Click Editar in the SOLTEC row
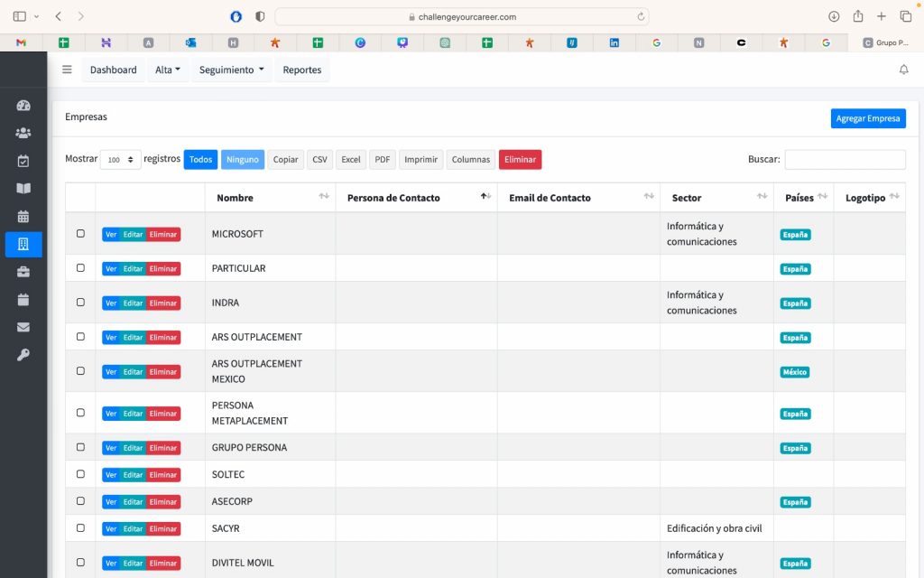This screenshot has height=578, width=924. [134, 475]
